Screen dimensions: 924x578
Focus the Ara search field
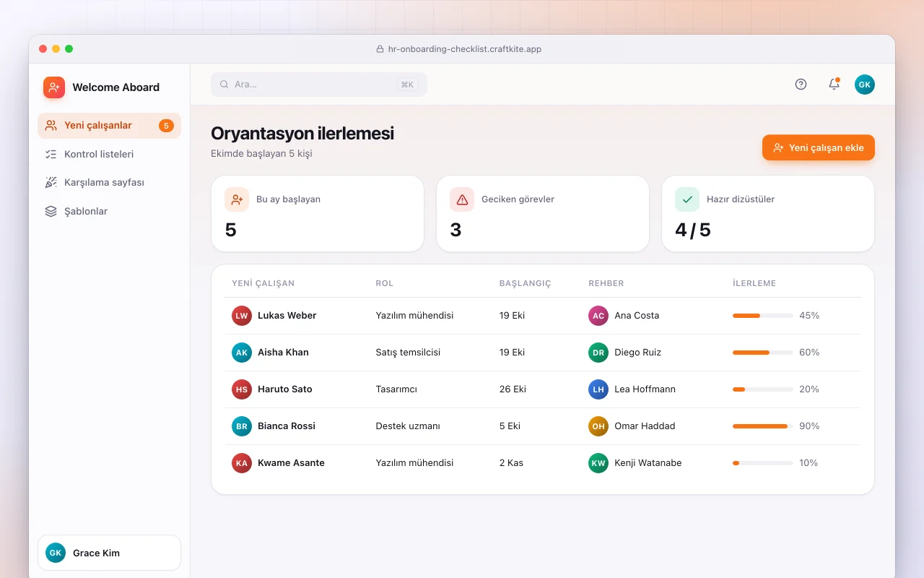319,85
